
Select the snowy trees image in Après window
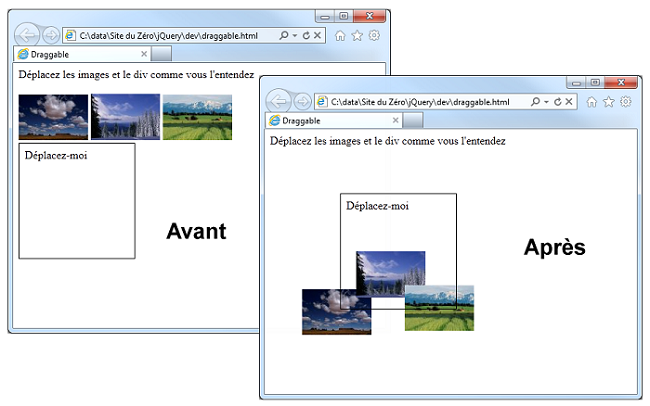click(390, 274)
